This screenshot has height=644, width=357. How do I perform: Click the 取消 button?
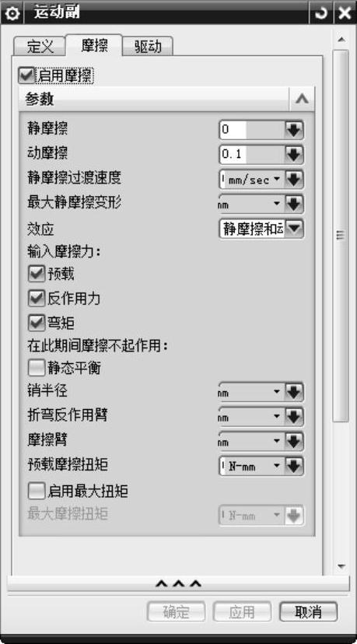tap(309, 611)
